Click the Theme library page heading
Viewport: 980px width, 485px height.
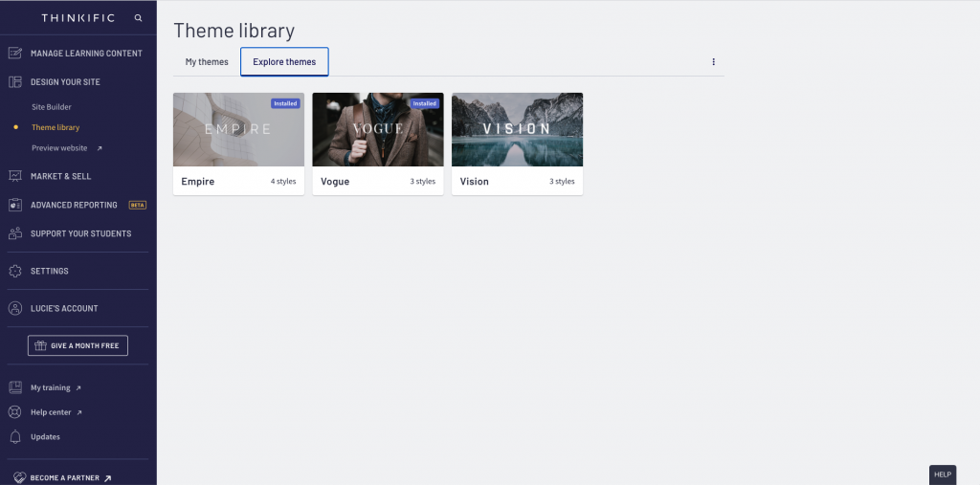tap(234, 30)
